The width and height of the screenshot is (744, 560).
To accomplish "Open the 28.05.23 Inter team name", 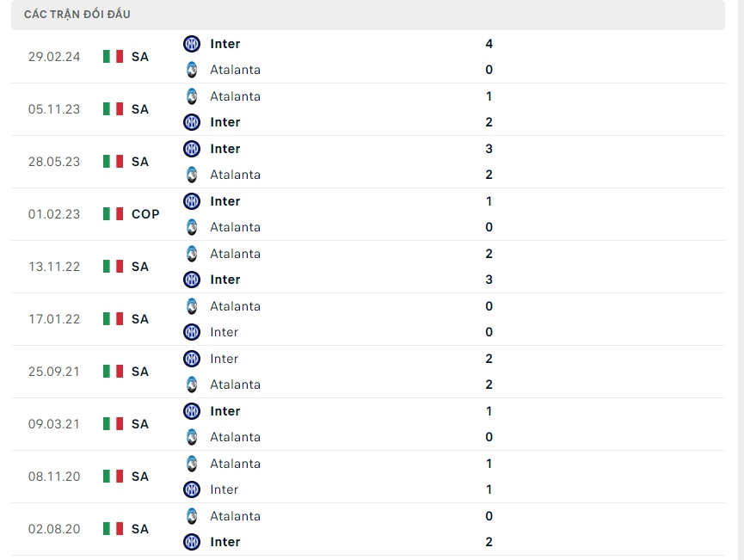I will 225,149.
